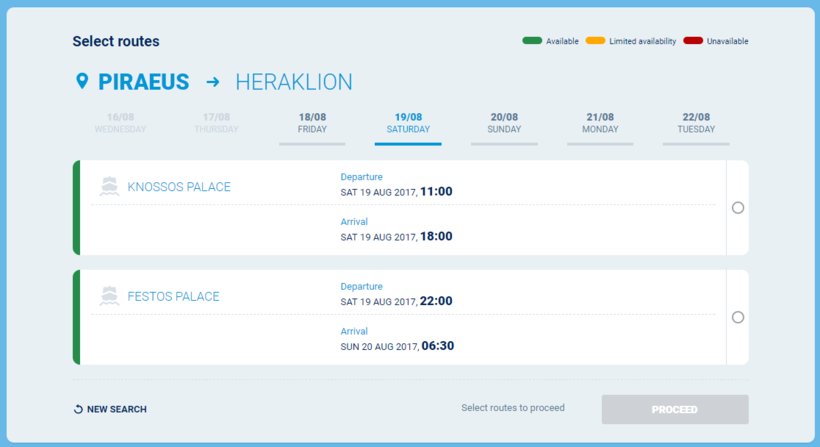Click the ship icon for Festos Palace
Viewport: 820px width, 447px height.
click(109, 296)
